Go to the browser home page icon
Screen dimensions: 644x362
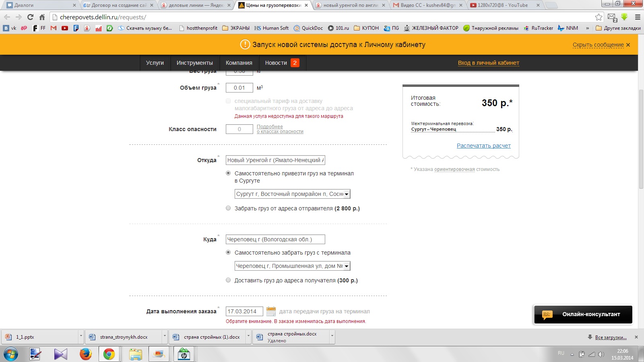coord(42,17)
